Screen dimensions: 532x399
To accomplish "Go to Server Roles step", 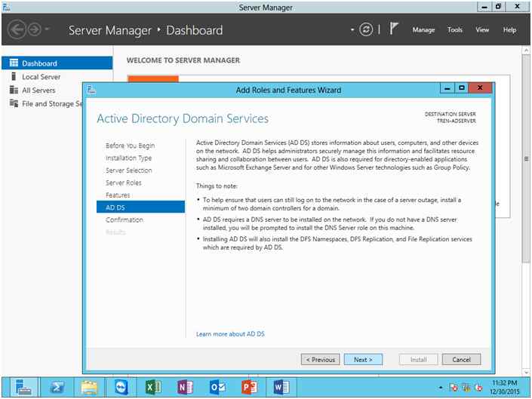I will point(124,183).
